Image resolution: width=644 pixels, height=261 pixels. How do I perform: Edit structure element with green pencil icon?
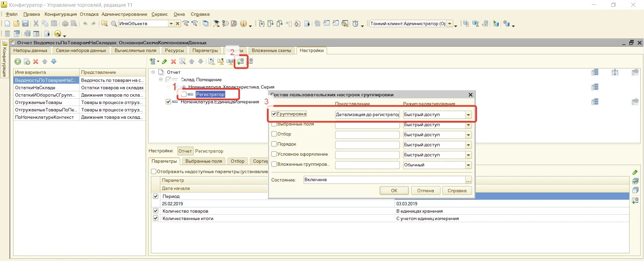[164, 61]
